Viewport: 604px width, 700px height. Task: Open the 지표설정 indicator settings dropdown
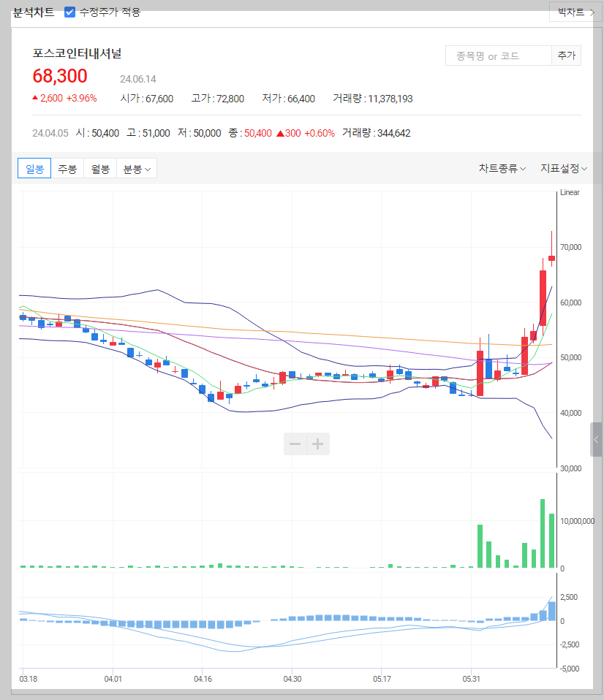pyautogui.click(x=564, y=168)
